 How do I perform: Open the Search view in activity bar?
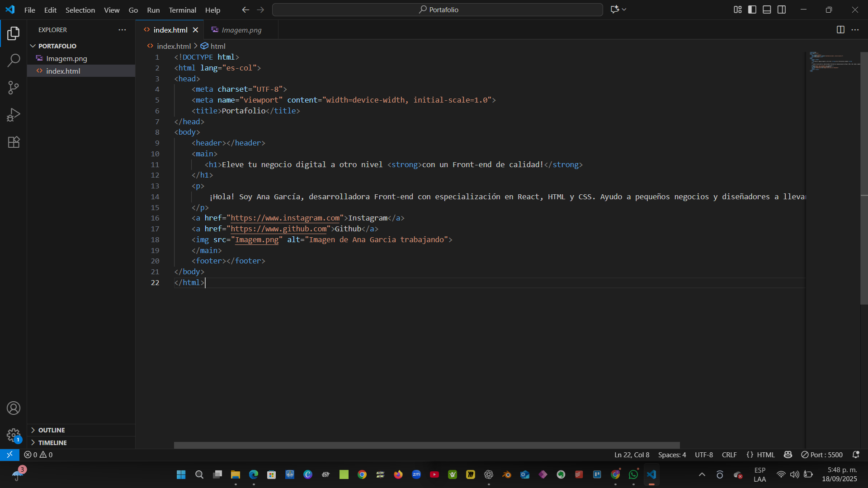tap(14, 60)
